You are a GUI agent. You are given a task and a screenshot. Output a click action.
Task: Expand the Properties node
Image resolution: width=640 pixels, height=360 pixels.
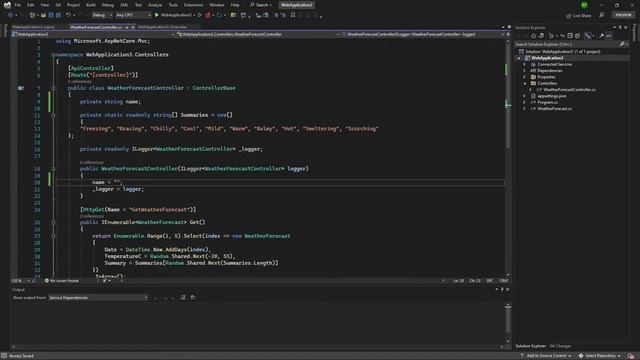coord(525,77)
